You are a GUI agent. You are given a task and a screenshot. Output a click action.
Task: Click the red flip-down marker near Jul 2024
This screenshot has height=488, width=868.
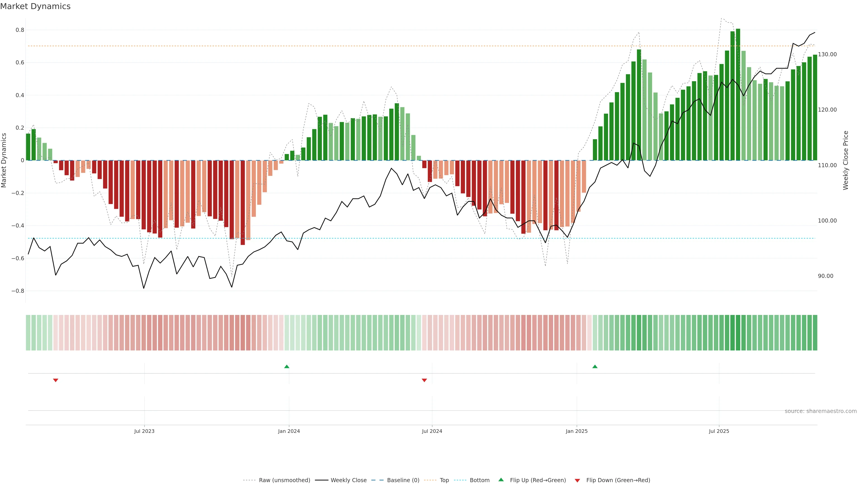tap(424, 380)
